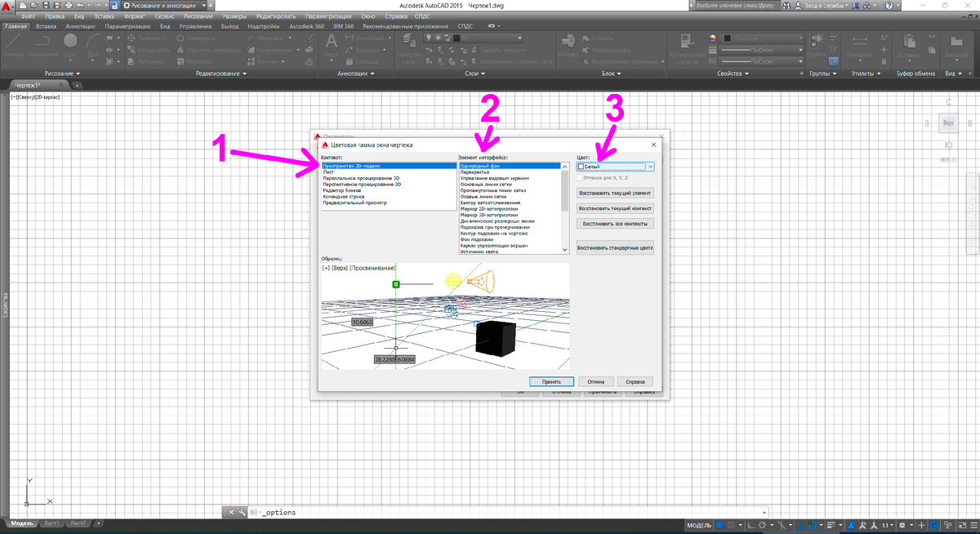Screen dimensions: 980x534
Task: Select the Полилиния (Polyline) tool
Action: point(42,45)
